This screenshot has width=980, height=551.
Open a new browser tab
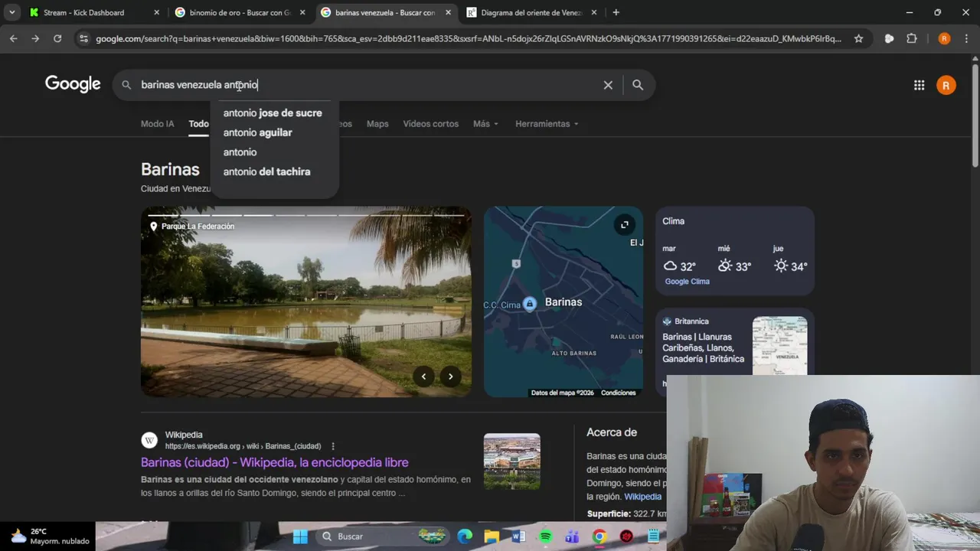(616, 12)
